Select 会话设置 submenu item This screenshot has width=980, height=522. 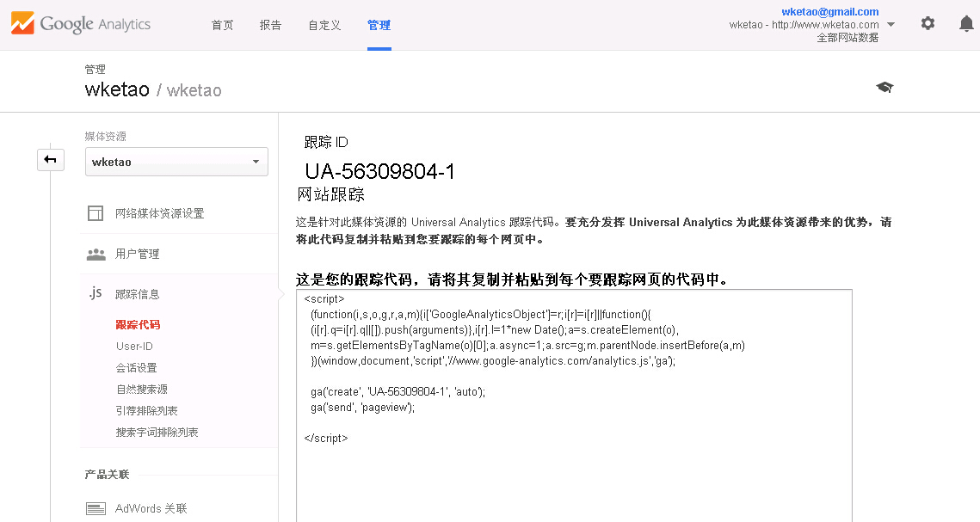coord(136,368)
